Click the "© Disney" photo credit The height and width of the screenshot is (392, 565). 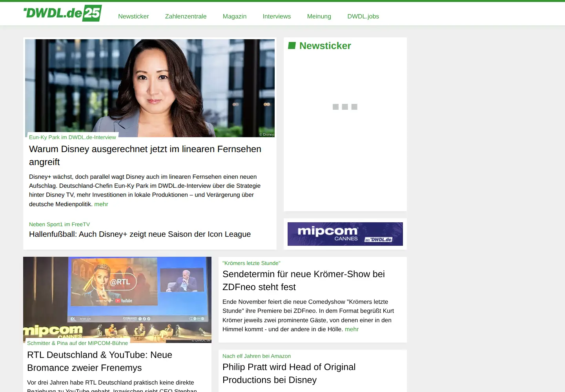click(x=267, y=134)
